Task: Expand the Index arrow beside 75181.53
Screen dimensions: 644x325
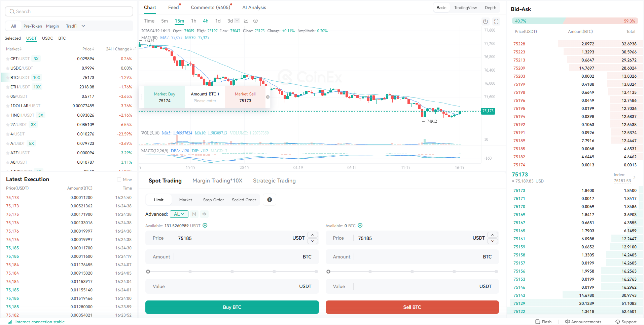Action: 634,177
